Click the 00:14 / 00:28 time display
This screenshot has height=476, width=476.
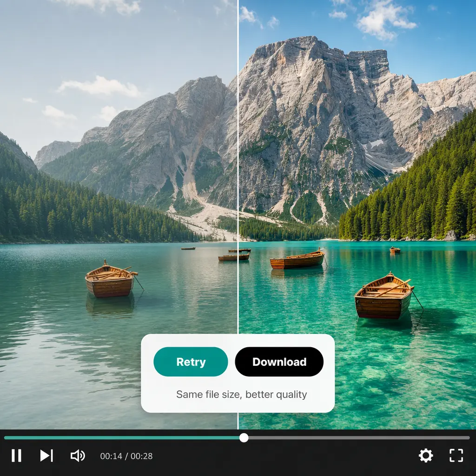pyautogui.click(x=126, y=456)
